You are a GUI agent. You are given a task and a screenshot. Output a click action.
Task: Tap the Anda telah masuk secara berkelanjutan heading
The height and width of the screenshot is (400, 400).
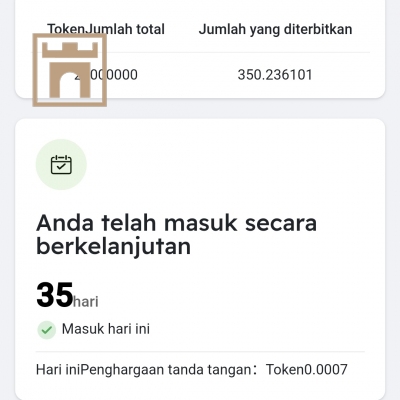pos(176,235)
